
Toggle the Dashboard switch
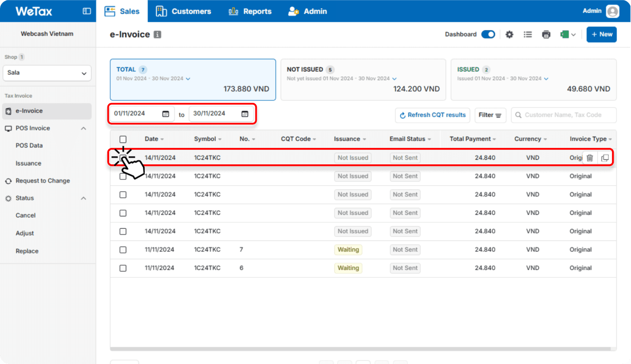[488, 35]
